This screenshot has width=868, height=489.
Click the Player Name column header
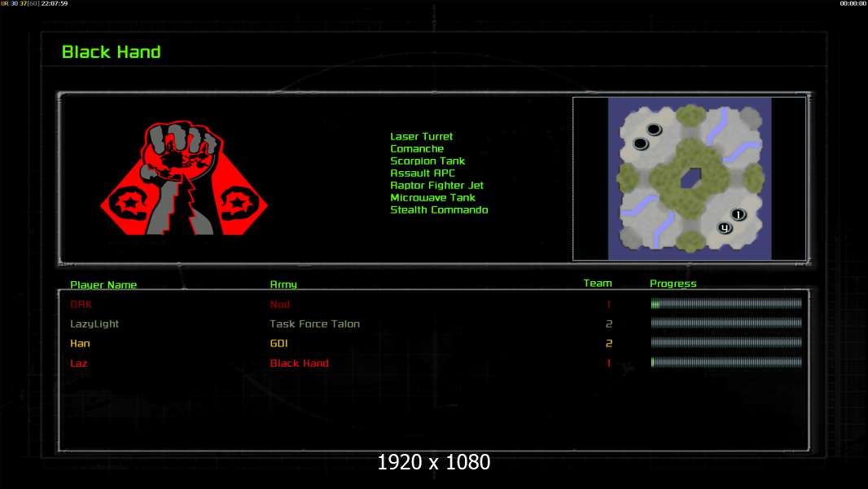pyautogui.click(x=103, y=284)
